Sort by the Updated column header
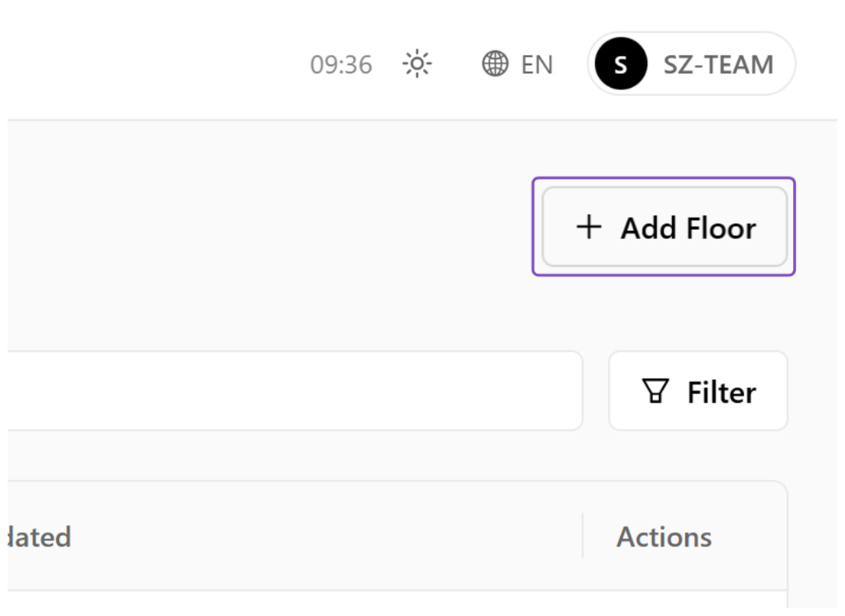Image resolution: width=845 pixels, height=616 pixels. tap(39, 537)
